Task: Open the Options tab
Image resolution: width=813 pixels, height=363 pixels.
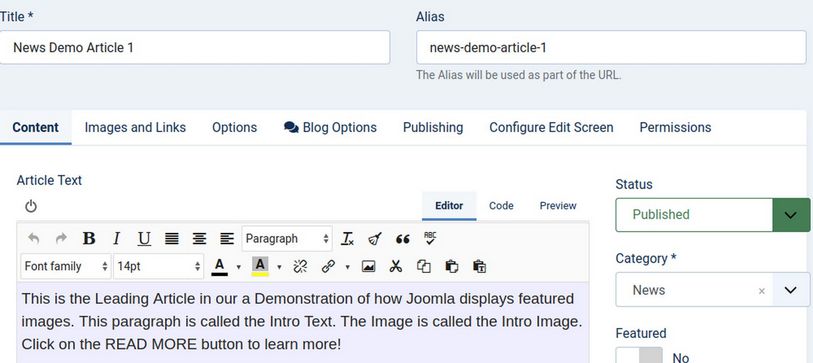Action: (x=234, y=128)
